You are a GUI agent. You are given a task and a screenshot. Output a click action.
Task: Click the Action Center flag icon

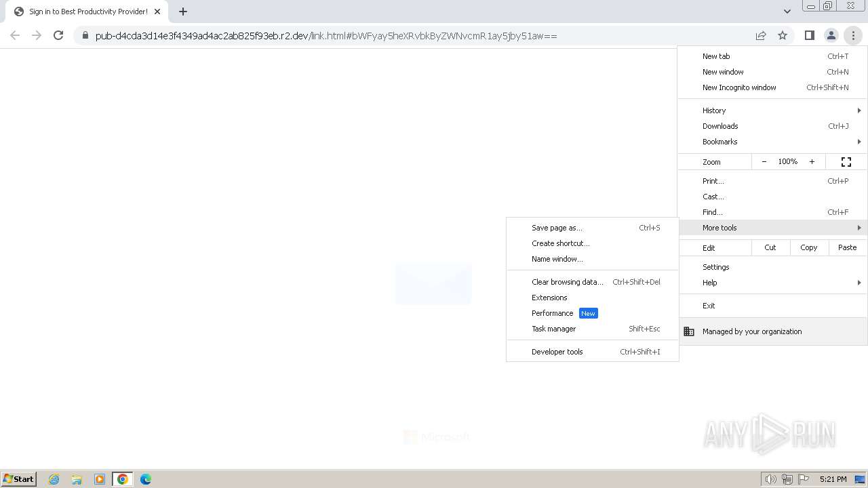804,479
